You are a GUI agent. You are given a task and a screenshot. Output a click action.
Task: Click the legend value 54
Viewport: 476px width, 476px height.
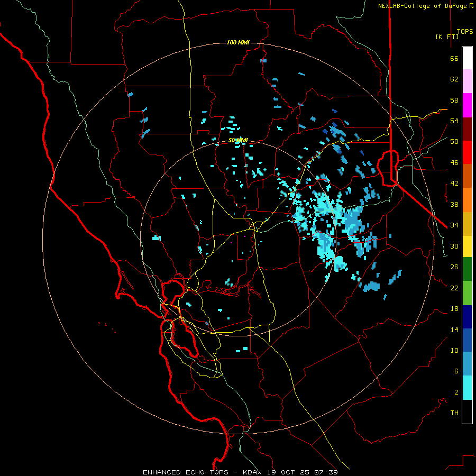pyautogui.click(x=454, y=121)
